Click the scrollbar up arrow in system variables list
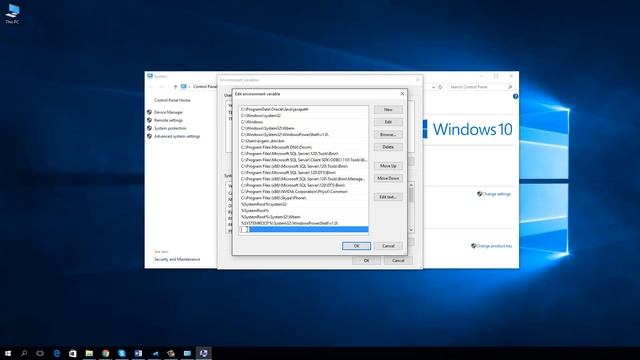 (411, 185)
